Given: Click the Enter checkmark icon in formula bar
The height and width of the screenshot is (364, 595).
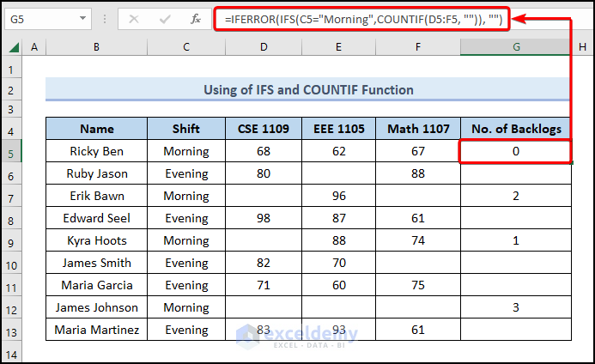Looking at the screenshot, I should (x=165, y=19).
